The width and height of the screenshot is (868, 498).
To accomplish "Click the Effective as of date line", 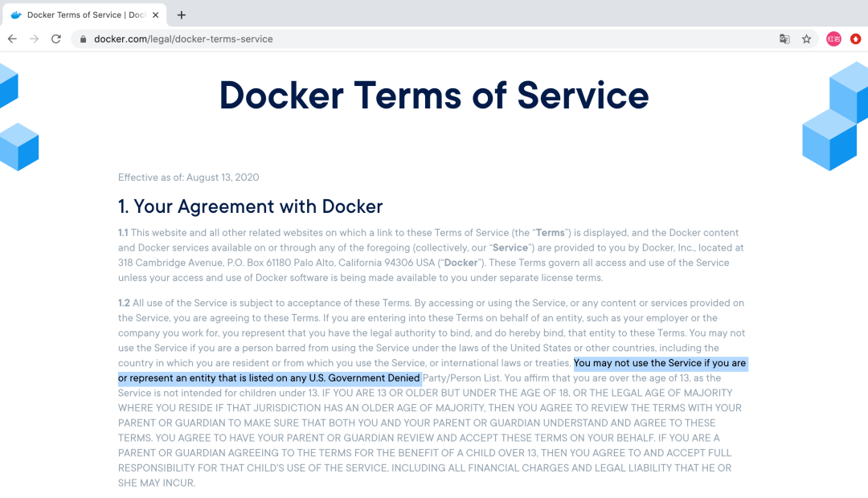I will [x=188, y=177].
